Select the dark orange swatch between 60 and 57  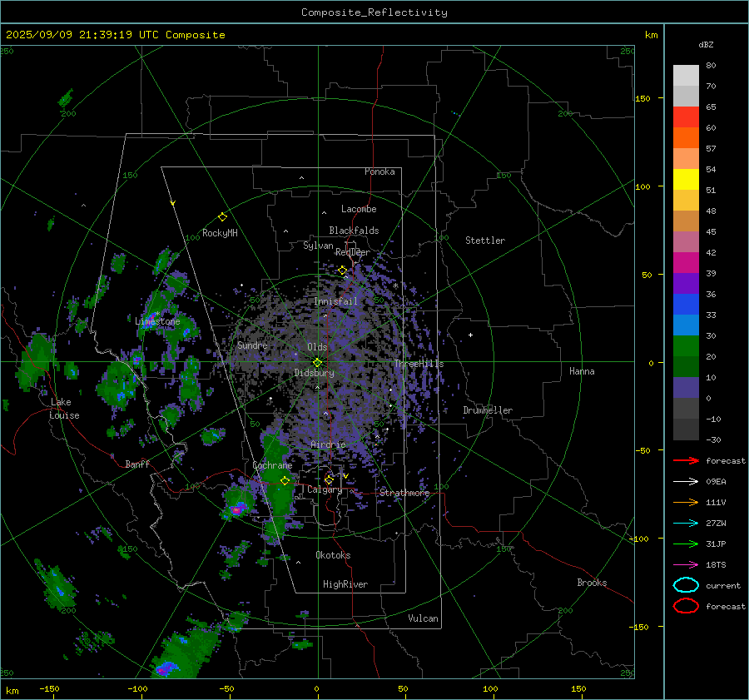(x=686, y=137)
